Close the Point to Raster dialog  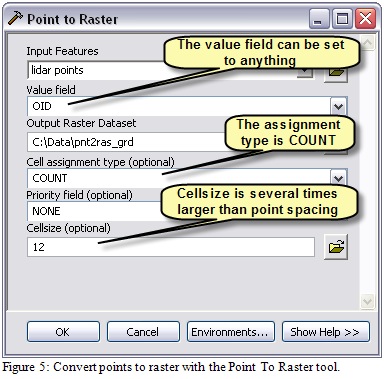tap(365, 19)
